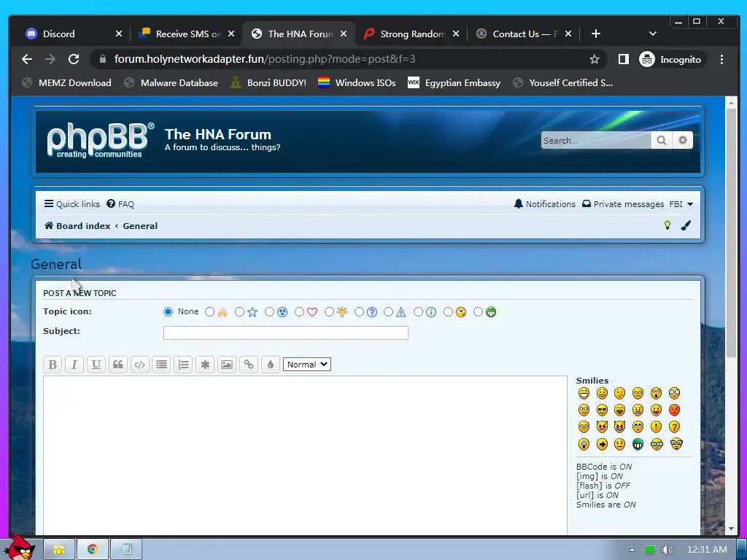Open advanced search gear icon

click(683, 141)
